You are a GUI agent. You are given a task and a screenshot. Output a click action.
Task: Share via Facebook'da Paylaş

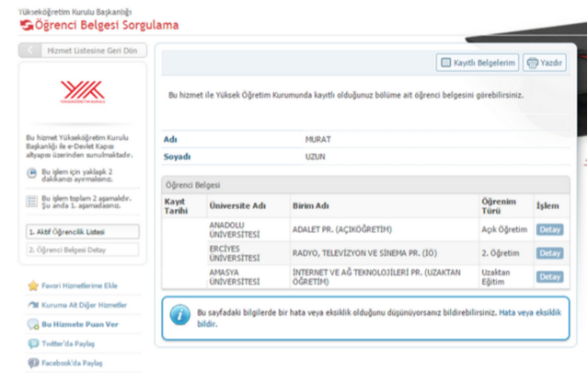point(72,363)
